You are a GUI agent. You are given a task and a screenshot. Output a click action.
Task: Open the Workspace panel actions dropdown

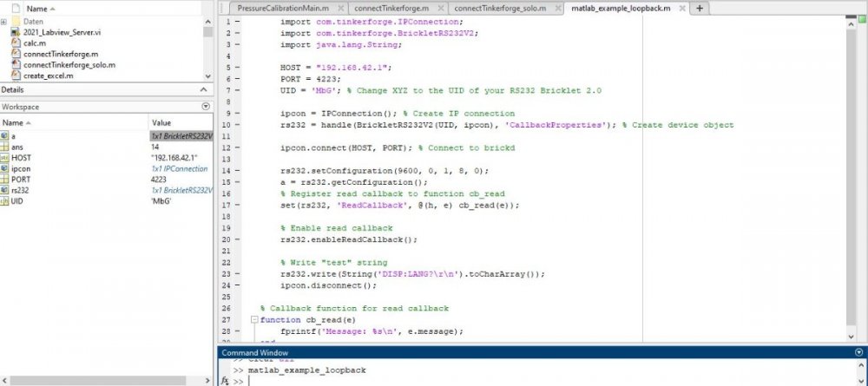[206, 106]
